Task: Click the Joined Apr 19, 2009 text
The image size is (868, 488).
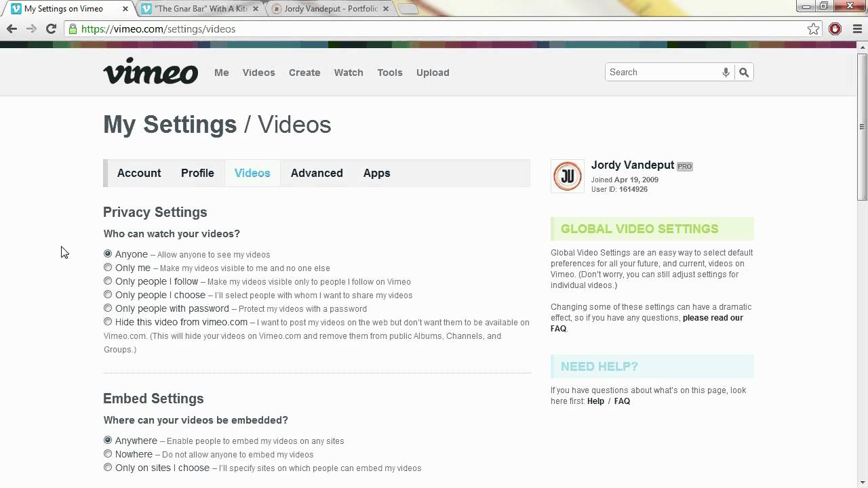Action: 625,180
